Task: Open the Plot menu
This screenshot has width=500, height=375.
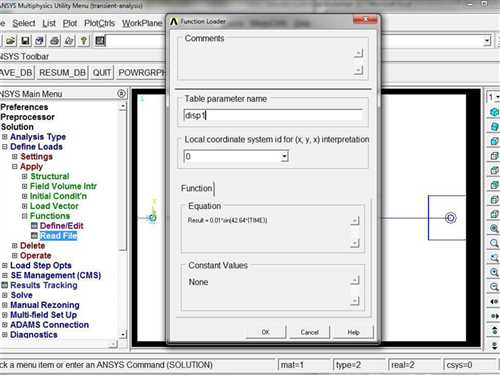Action: 70,23
